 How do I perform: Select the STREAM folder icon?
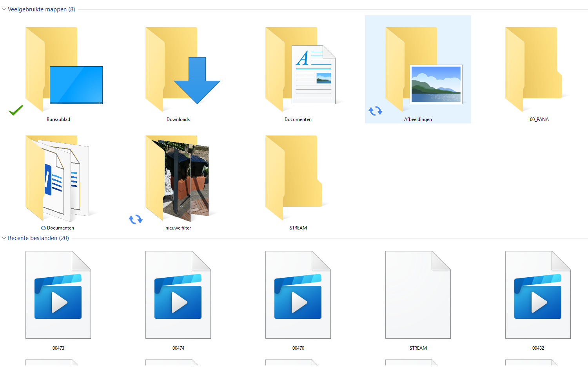click(x=298, y=179)
